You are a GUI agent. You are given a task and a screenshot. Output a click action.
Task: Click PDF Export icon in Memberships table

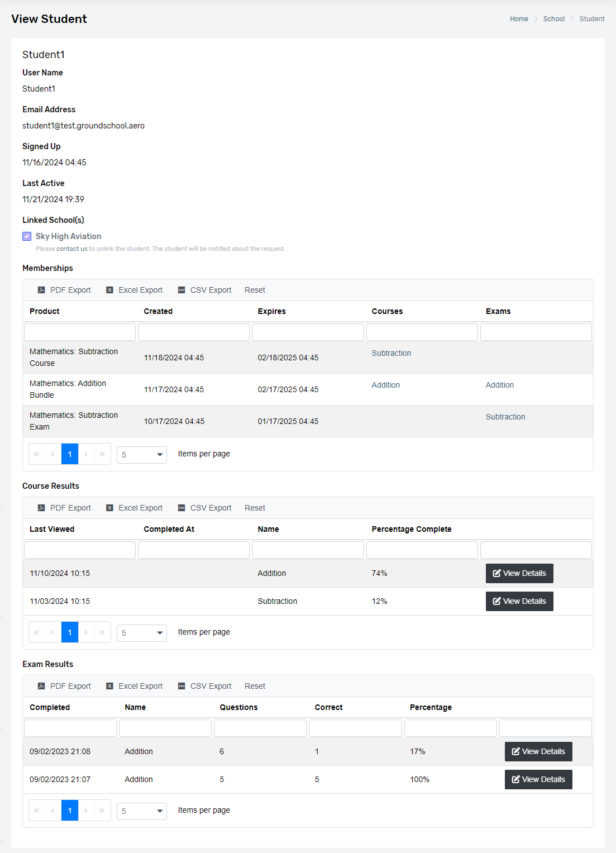[41, 290]
